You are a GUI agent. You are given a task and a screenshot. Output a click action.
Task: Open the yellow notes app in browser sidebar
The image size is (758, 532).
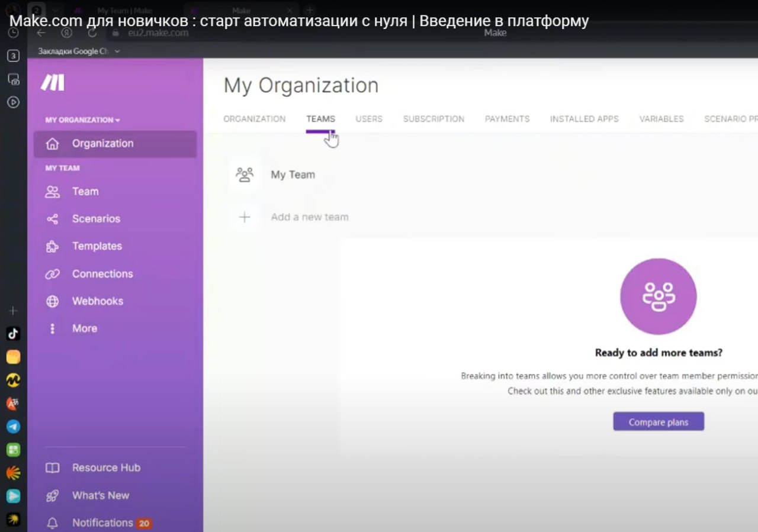(x=13, y=357)
